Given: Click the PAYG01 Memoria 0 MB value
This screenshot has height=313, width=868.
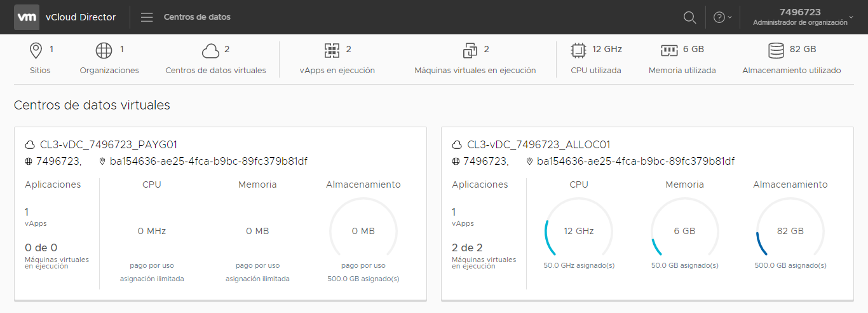Looking at the screenshot, I should pyautogui.click(x=257, y=231).
